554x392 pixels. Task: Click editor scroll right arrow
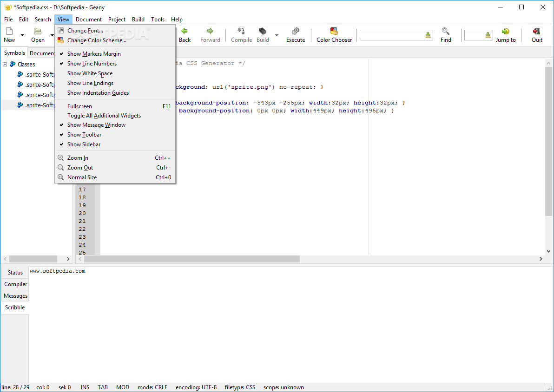[x=541, y=259]
